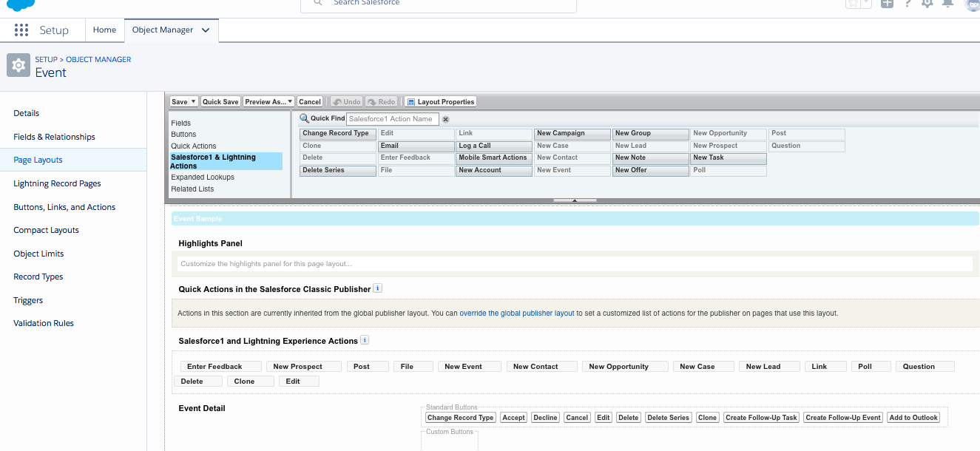
Task: Open the Save button dropdown arrow
Action: click(194, 102)
